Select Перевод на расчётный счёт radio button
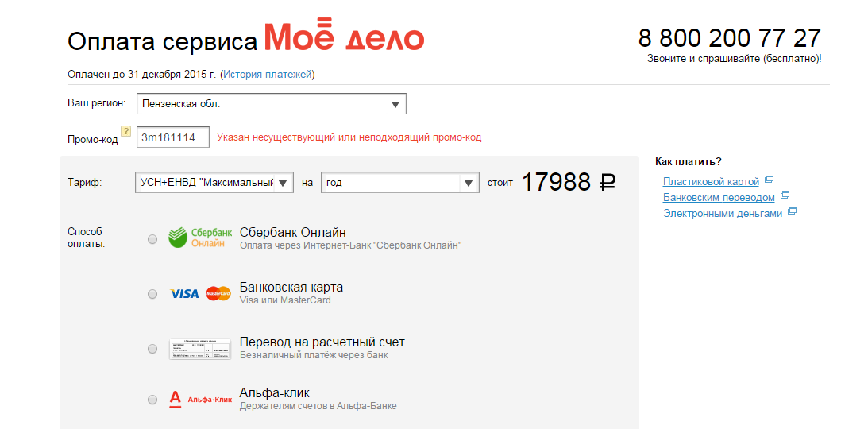 point(152,349)
